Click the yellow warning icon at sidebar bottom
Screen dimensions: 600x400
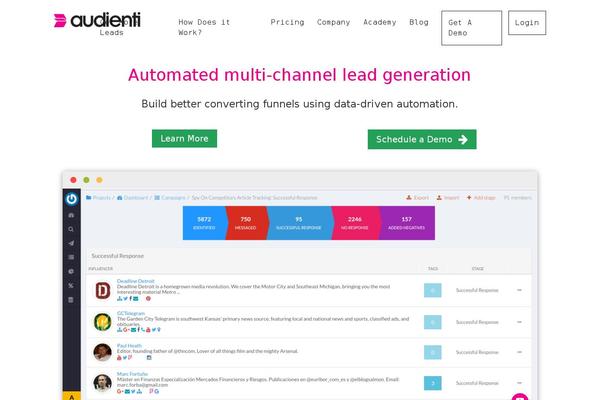coord(72,396)
